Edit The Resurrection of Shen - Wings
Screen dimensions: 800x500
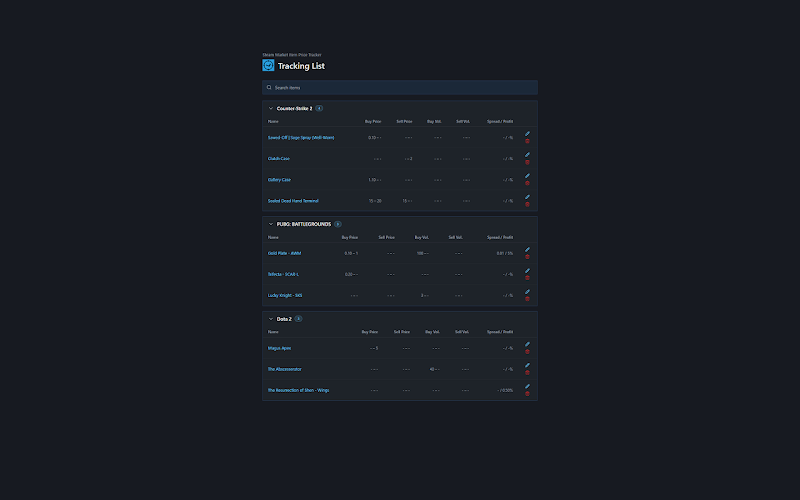coord(527,386)
